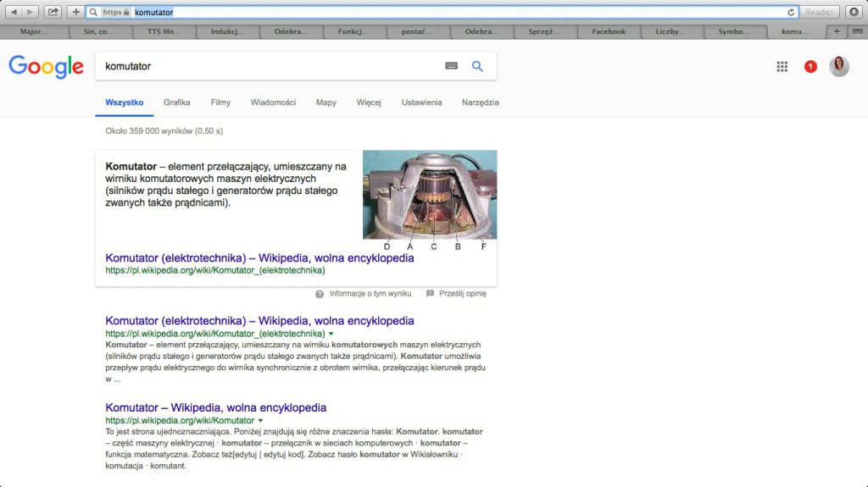The width and height of the screenshot is (868, 487).
Task: Click the Google logo
Action: (46, 67)
